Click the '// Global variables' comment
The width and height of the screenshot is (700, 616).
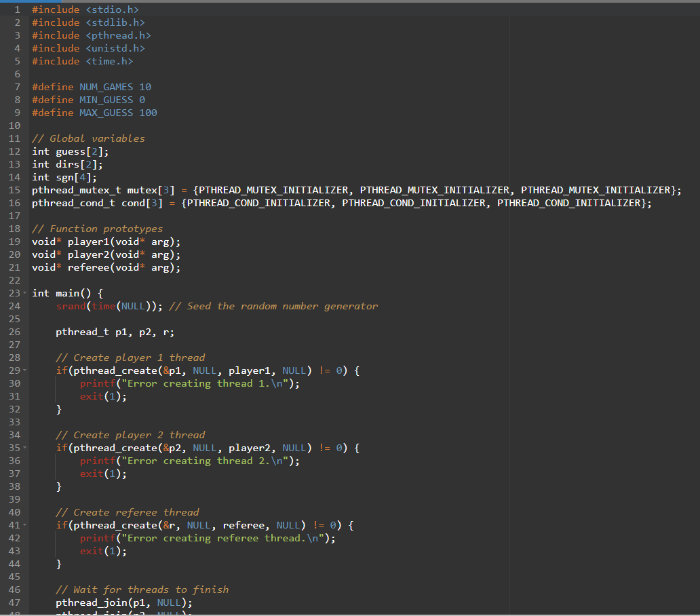[88, 138]
